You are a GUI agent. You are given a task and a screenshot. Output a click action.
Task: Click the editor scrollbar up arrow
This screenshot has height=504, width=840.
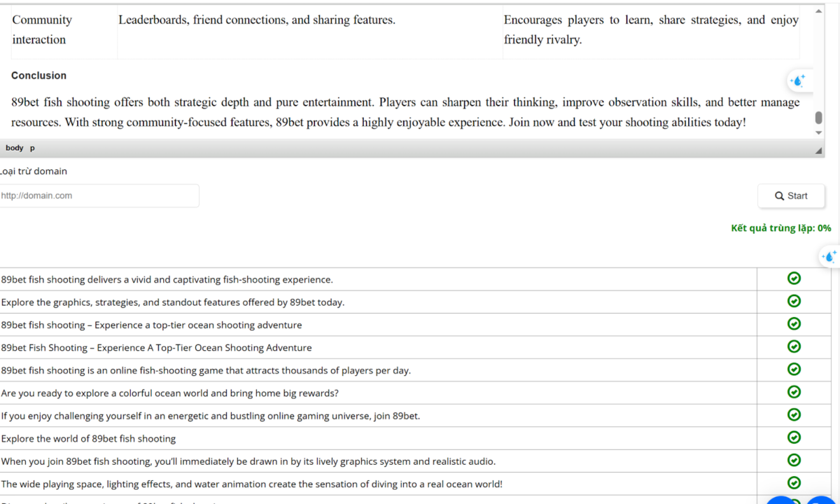tap(819, 12)
